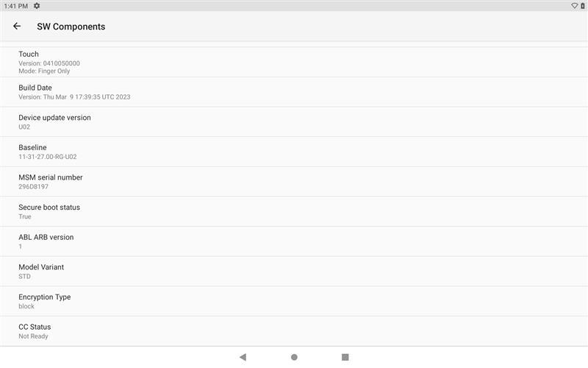Open the Touch version entry

pyautogui.click(x=294, y=62)
